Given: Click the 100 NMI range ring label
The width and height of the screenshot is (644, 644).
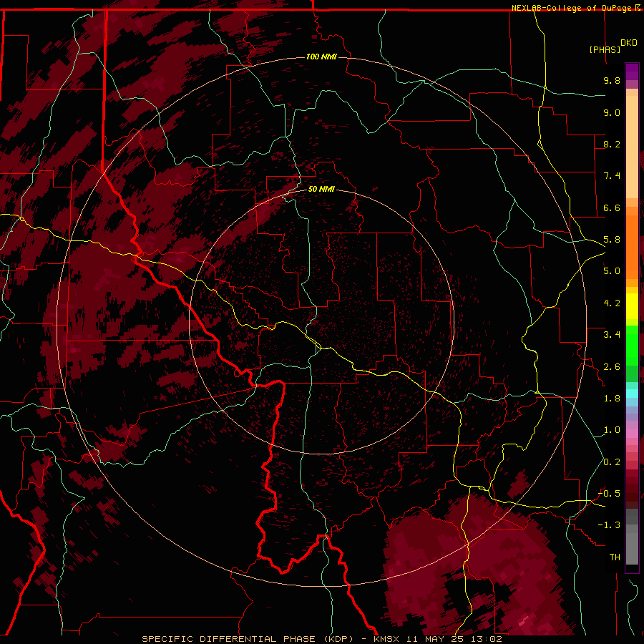Looking at the screenshot, I should [321, 57].
